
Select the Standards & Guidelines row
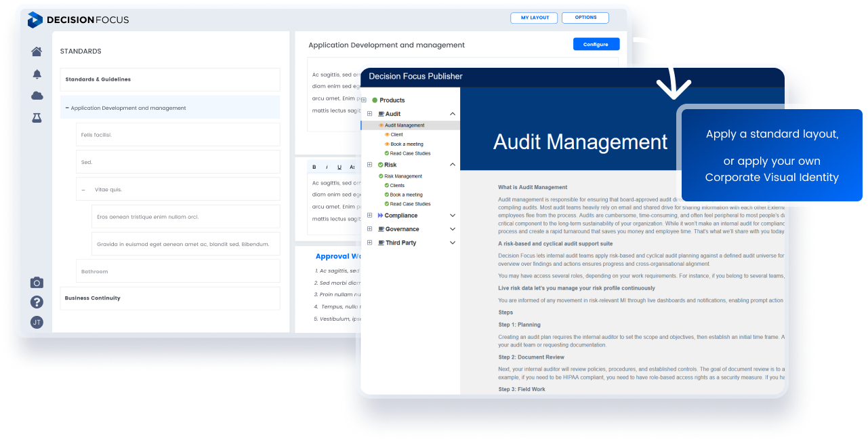coord(170,79)
